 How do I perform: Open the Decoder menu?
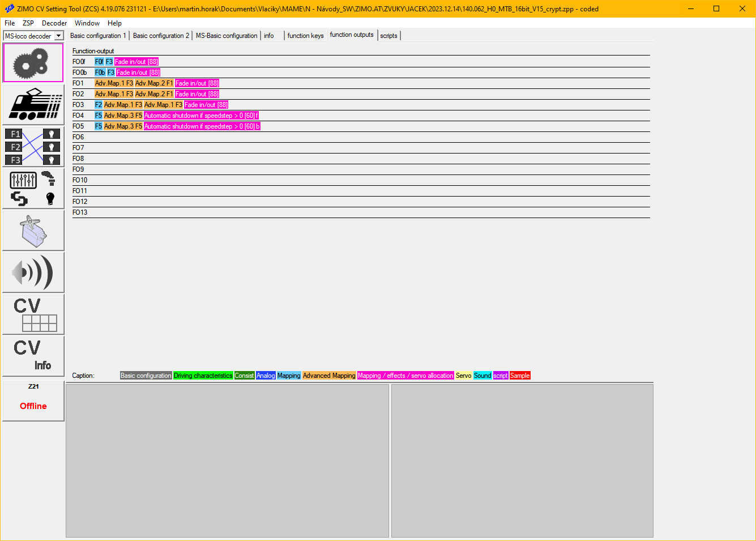[54, 23]
